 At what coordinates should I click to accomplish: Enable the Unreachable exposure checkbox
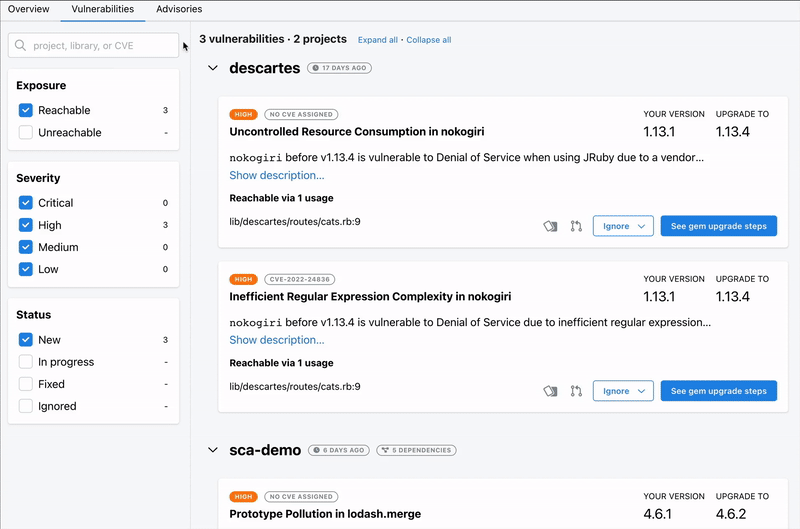coord(26,133)
